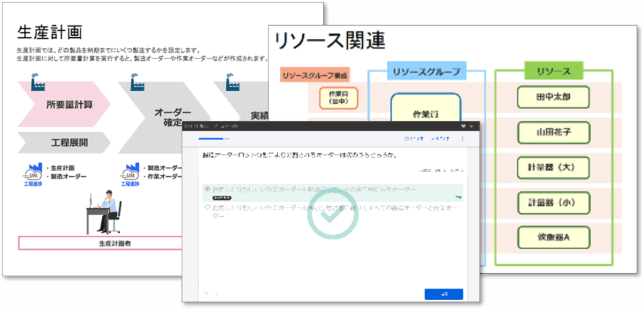Viewport: 644px width, 309px height.
Task: Click 田中太郎 resource box
Action: pos(553,98)
